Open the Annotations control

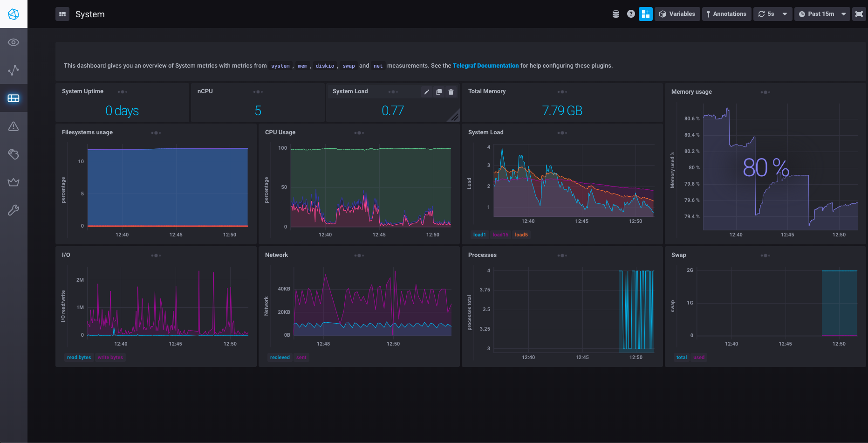[x=727, y=14]
